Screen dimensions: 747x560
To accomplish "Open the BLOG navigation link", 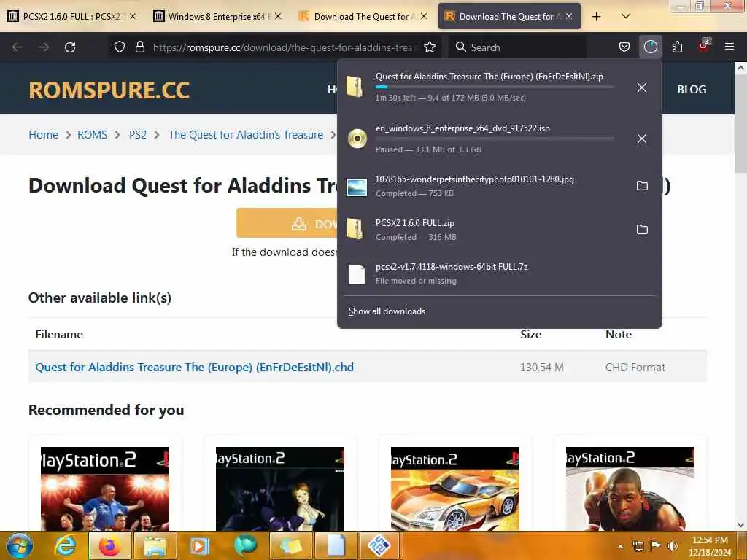I will [x=692, y=89].
